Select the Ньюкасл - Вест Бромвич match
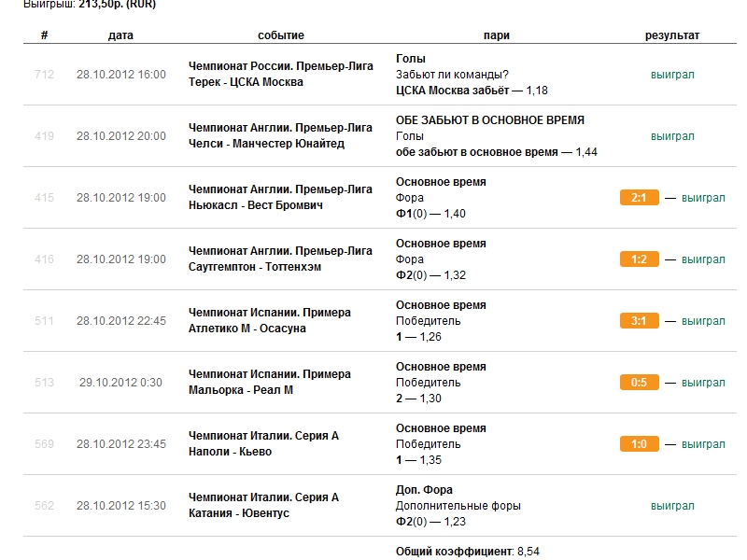 pyautogui.click(x=256, y=205)
